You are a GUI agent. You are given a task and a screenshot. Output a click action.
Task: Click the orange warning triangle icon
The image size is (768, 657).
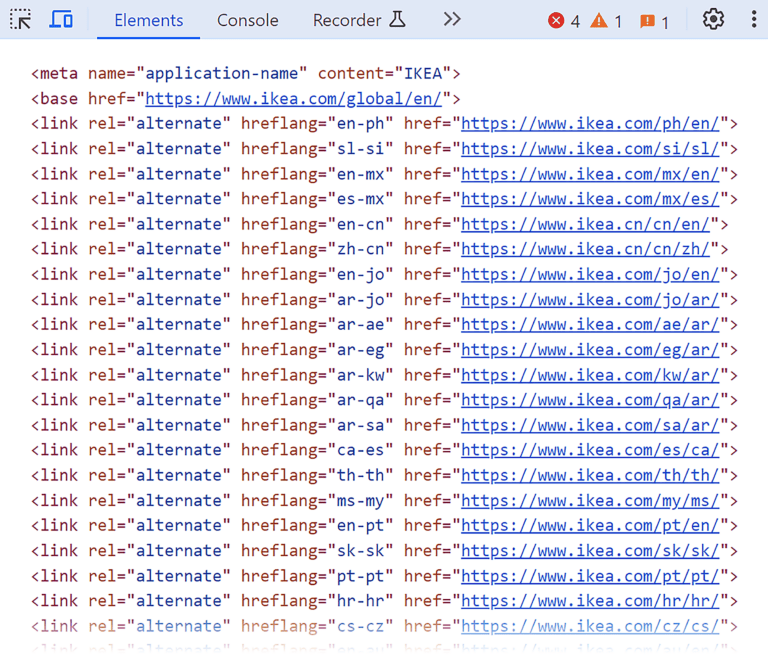point(599,21)
